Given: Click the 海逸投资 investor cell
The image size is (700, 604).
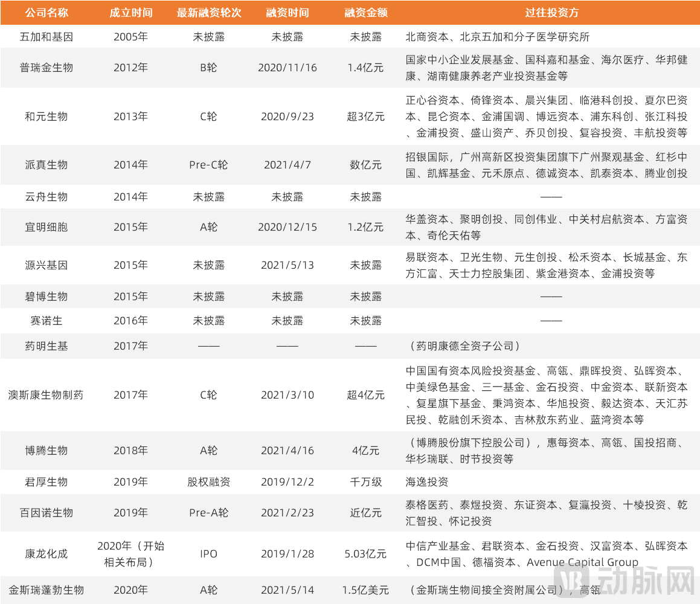Looking at the screenshot, I should [x=427, y=481].
